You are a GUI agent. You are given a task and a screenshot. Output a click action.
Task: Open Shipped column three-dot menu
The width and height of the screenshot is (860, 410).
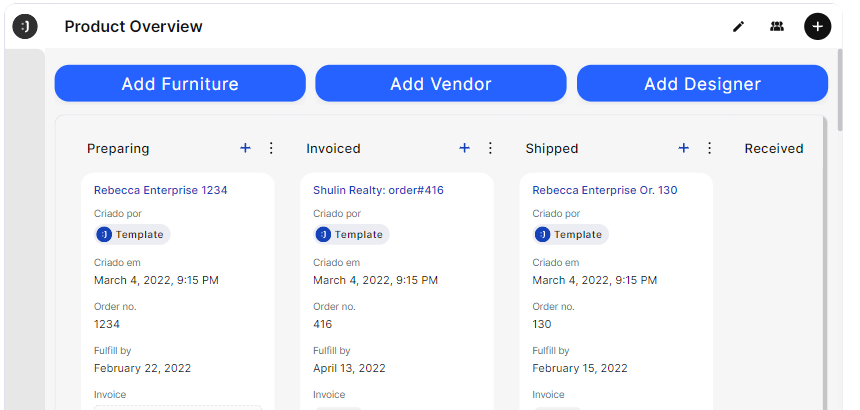pos(710,148)
